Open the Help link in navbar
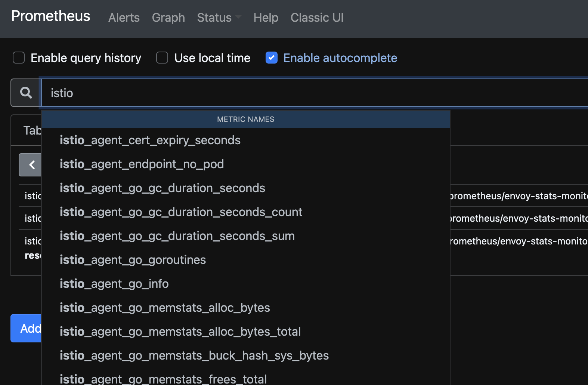The width and height of the screenshot is (588, 385). click(266, 18)
